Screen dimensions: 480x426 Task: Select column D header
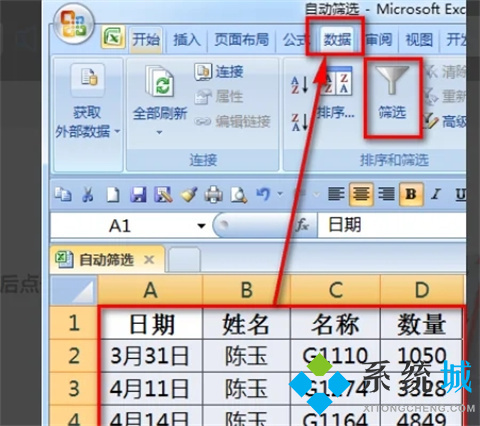tap(422, 289)
